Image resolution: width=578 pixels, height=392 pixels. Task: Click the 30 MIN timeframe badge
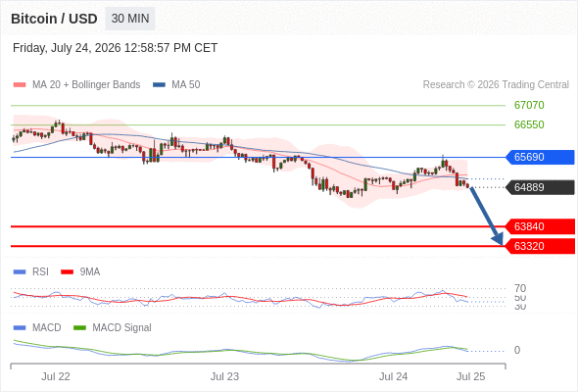click(x=130, y=19)
